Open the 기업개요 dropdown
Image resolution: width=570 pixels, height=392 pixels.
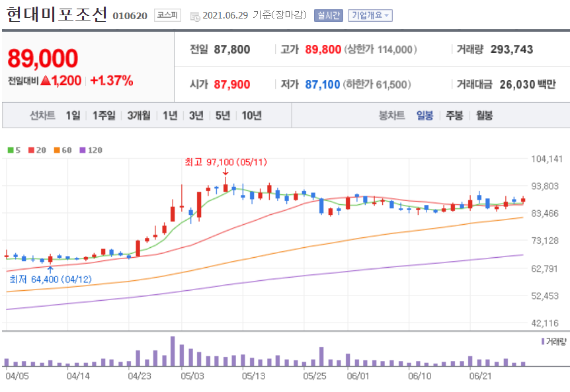click(370, 15)
